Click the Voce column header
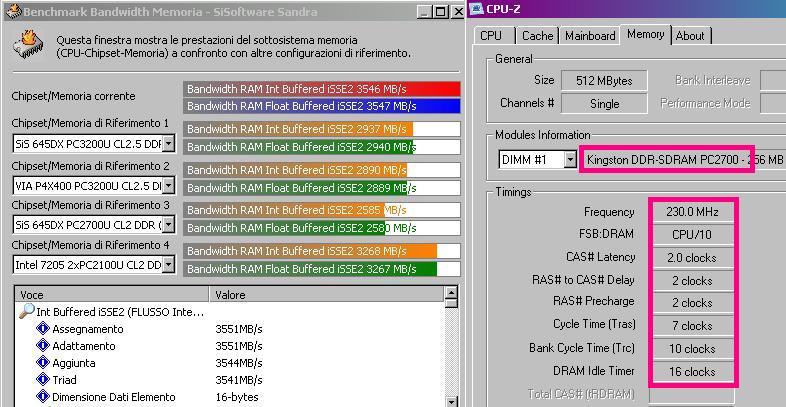Image resolution: width=786 pixels, height=407 pixels. coord(112,294)
